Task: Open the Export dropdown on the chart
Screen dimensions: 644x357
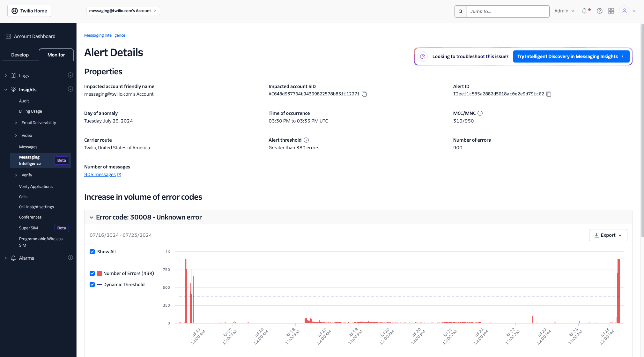Action: coord(608,235)
